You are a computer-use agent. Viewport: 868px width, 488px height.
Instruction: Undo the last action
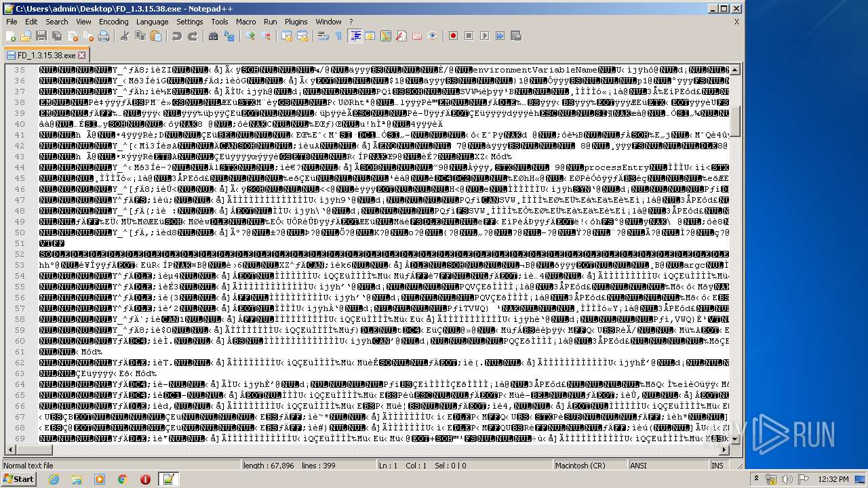[x=177, y=36]
